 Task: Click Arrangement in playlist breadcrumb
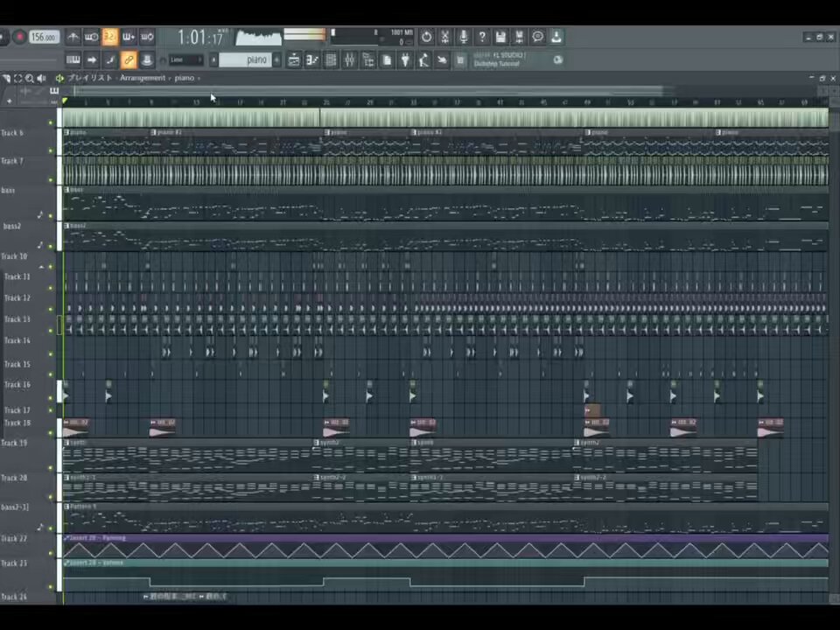click(143, 78)
